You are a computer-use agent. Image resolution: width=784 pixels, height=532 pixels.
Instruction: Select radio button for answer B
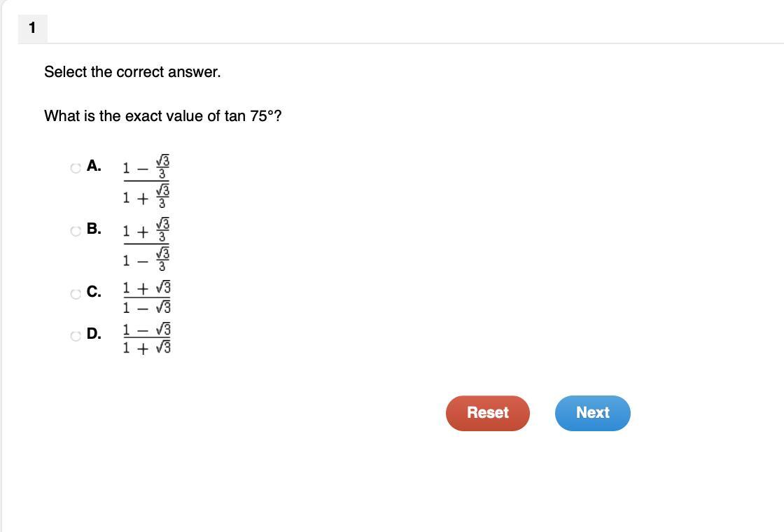tap(76, 231)
